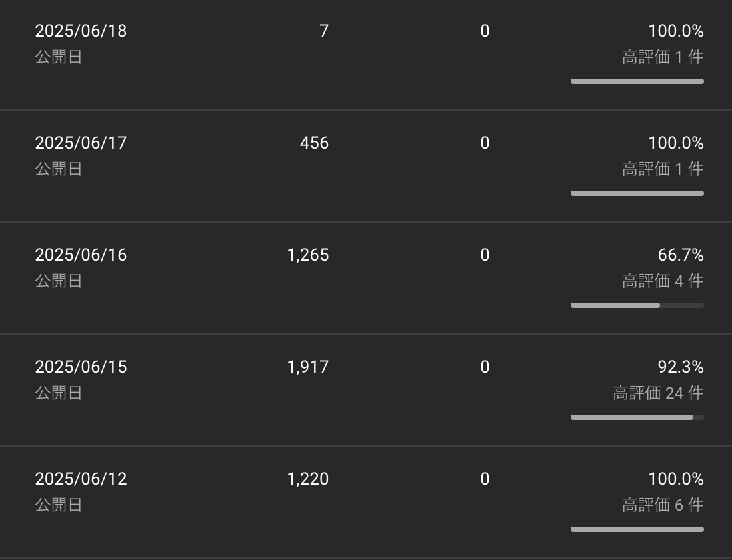This screenshot has width=732, height=560.
Task: Click the partially filled 66.7% progress bar
Action: (x=637, y=305)
